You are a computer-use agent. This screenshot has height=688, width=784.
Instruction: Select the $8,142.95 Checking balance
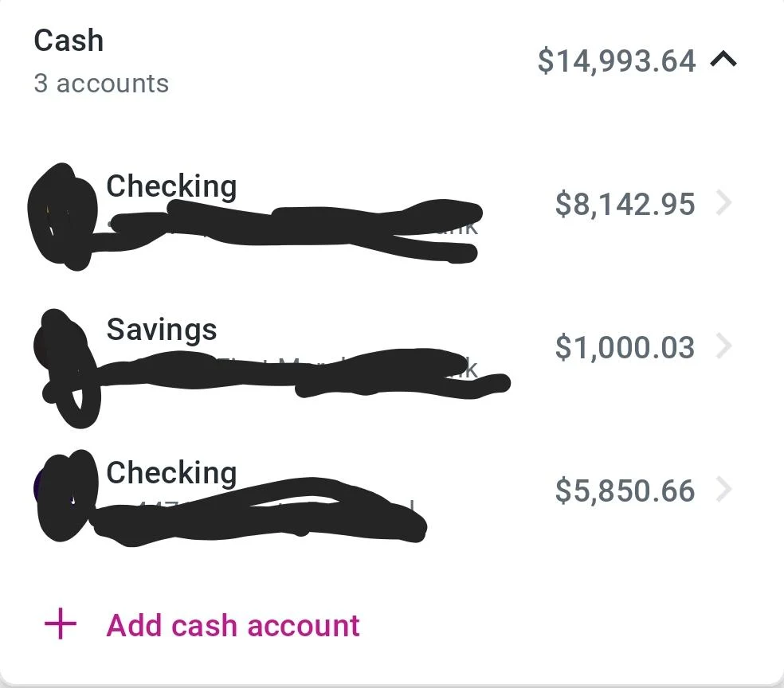click(626, 204)
